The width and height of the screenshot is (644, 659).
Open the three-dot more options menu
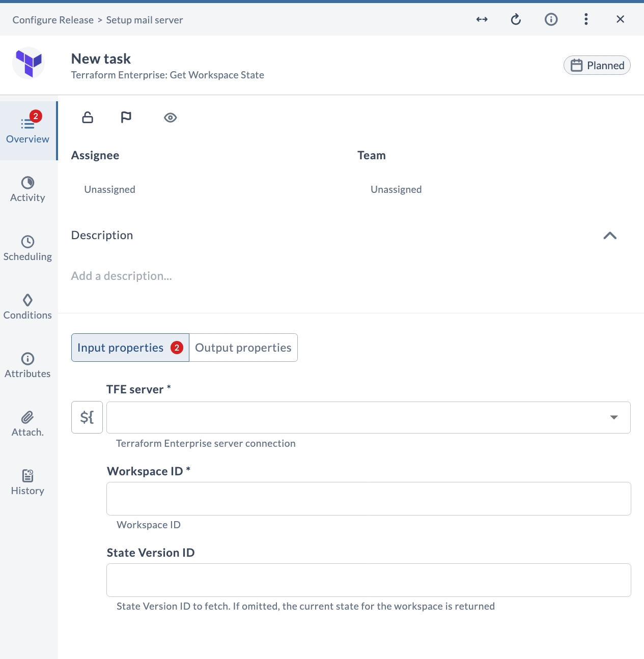click(x=586, y=19)
